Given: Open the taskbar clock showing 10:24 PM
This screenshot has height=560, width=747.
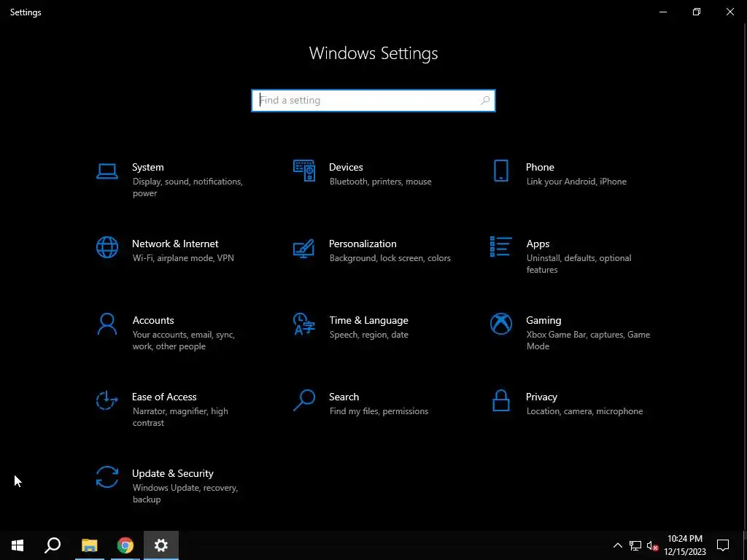Looking at the screenshot, I should pos(684,545).
